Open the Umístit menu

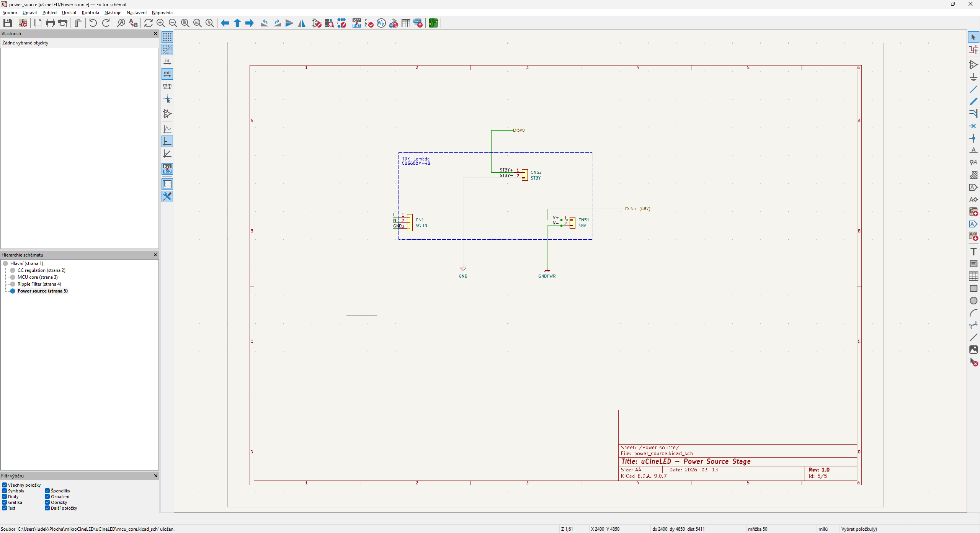69,13
